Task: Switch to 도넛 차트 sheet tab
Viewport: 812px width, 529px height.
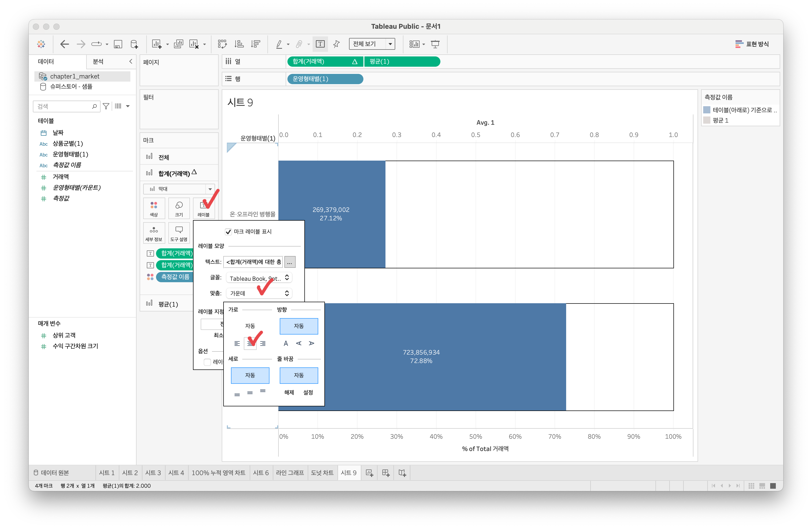Action: tap(322, 473)
